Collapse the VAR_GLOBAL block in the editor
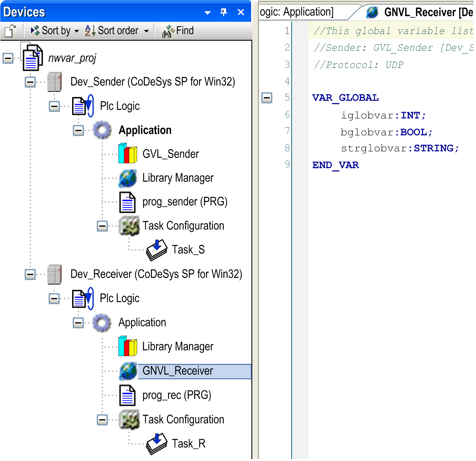Viewport: 476px width, 461px height. click(x=267, y=98)
